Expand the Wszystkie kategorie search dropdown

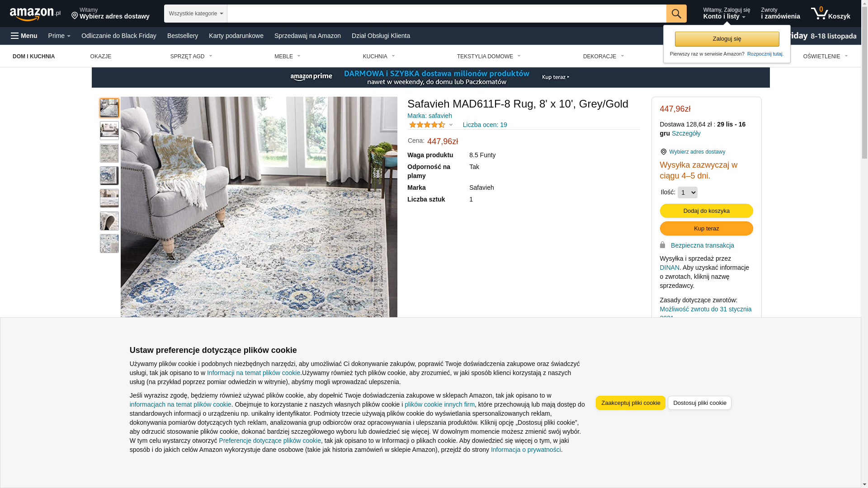[196, 14]
